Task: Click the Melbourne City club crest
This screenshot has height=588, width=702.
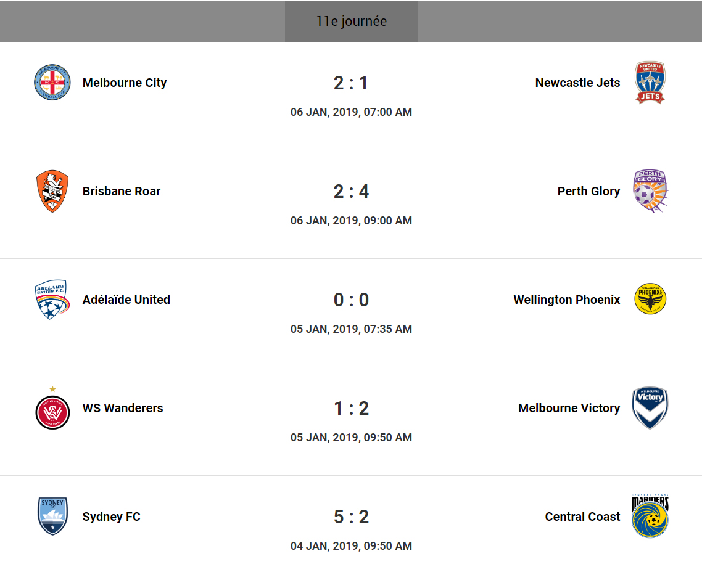Action: (52, 83)
